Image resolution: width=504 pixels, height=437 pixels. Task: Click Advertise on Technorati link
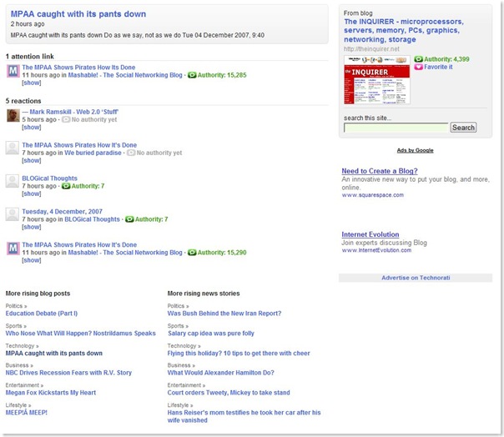(x=416, y=278)
